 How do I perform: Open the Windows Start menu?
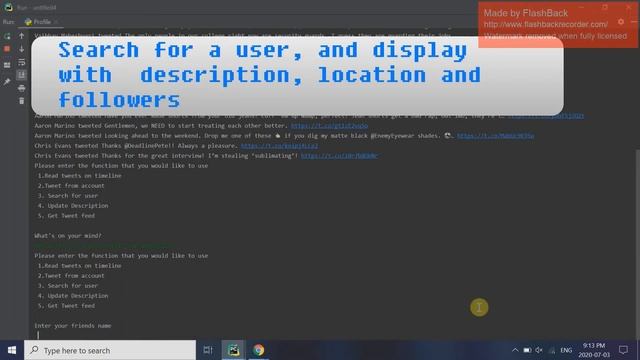coord(12,350)
